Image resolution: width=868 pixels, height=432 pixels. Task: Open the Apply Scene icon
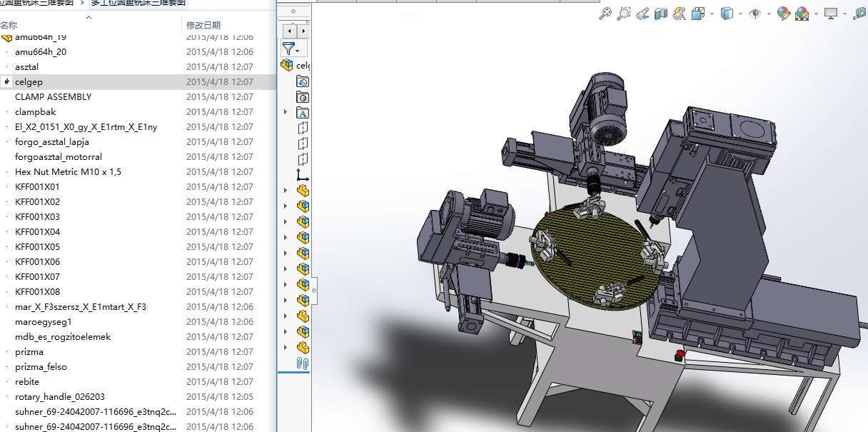point(802,13)
